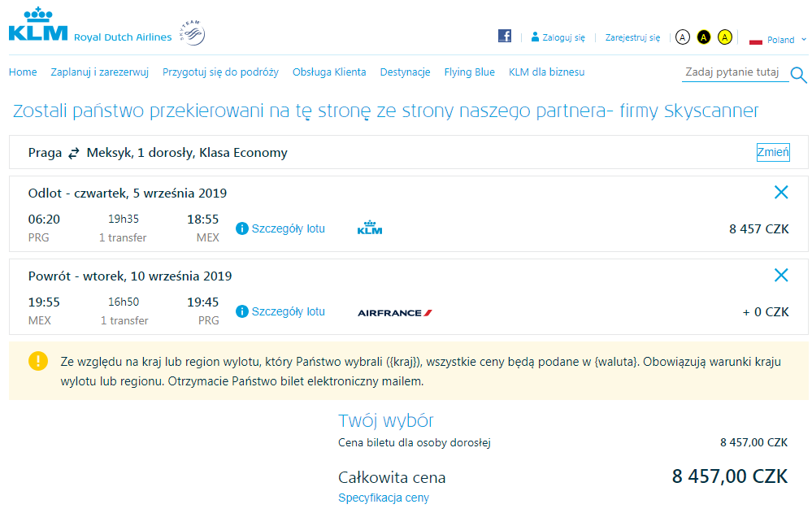812x513 pixels.
Task: Click the 16h50 duration text
Action: pyautogui.click(x=124, y=302)
